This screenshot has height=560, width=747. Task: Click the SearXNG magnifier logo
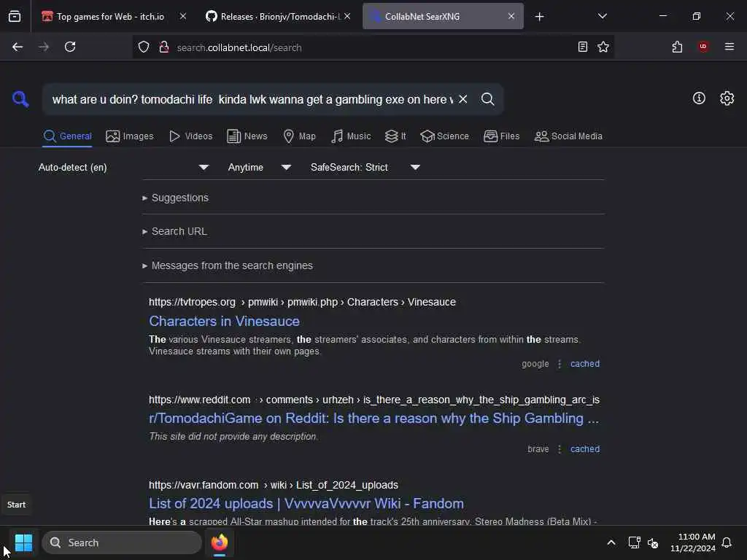click(20, 99)
